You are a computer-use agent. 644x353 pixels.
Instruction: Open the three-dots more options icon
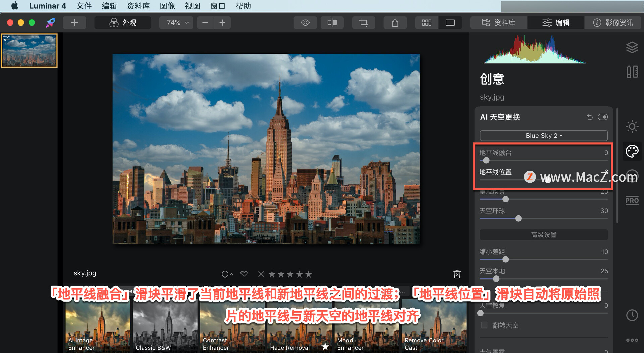click(632, 340)
